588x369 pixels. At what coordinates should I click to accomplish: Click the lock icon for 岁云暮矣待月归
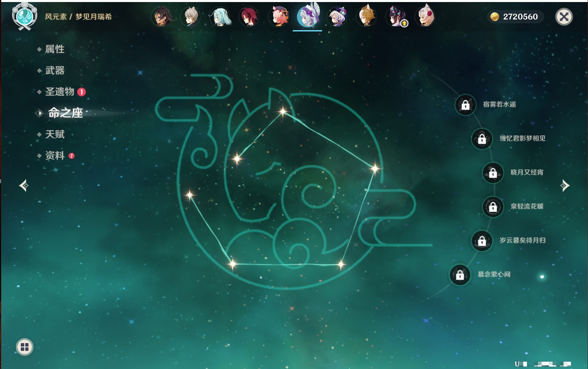pos(482,241)
